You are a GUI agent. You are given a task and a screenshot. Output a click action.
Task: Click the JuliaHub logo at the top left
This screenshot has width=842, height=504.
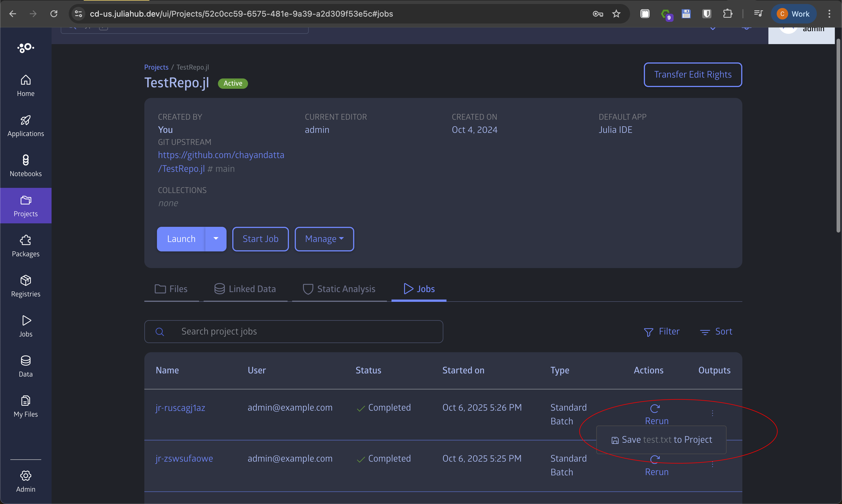25,48
